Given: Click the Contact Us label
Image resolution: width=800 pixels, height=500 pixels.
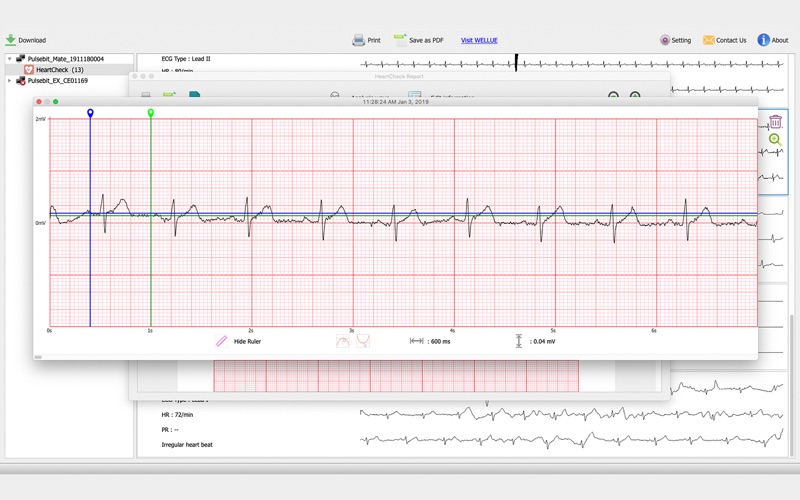Looking at the screenshot, I should coord(731,40).
